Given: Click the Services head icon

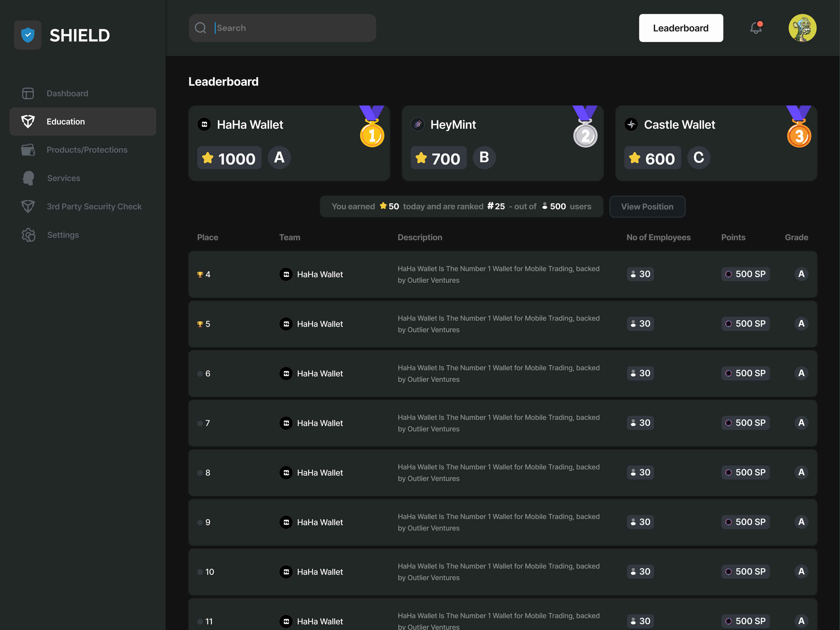Looking at the screenshot, I should pos(28,178).
